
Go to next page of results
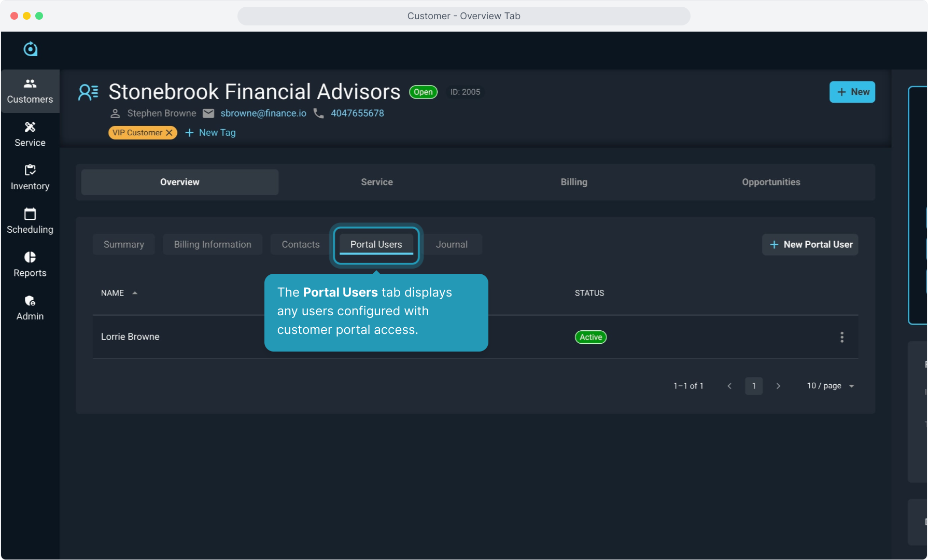[x=778, y=386]
